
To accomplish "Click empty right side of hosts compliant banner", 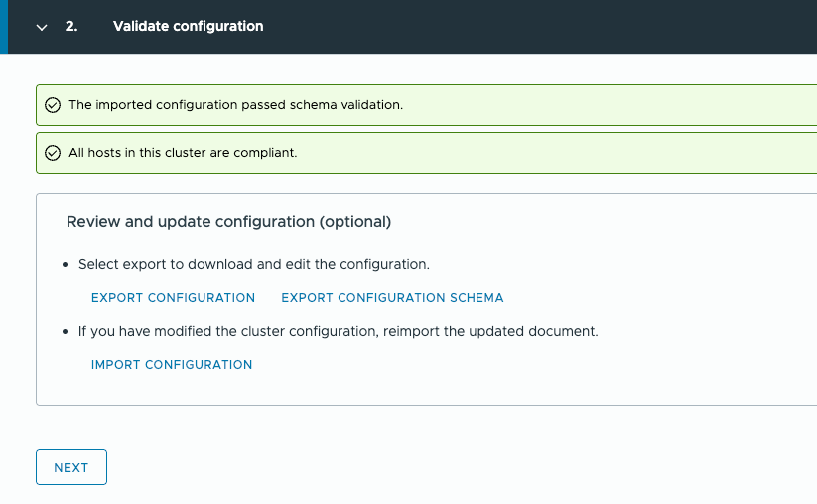I will coord(596,153).
